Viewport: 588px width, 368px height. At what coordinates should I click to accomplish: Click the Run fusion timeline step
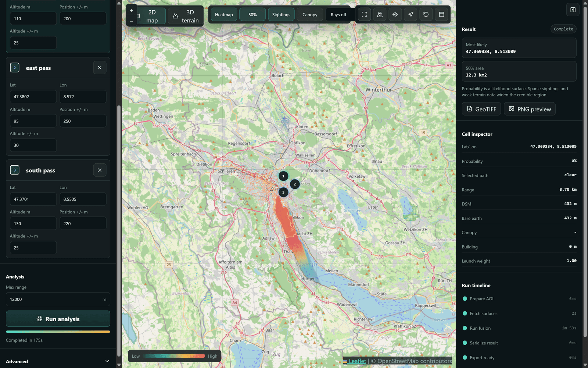519,328
